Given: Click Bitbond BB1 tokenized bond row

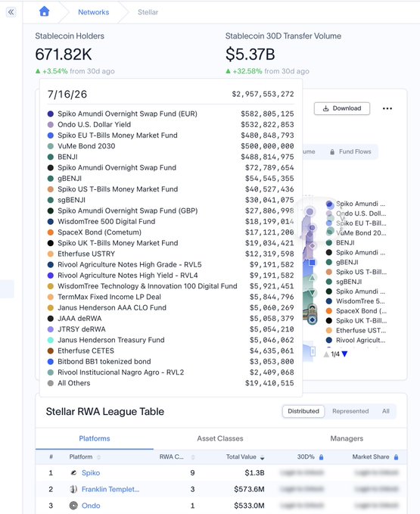Looking at the screenshot, I should click(x=171, y=362).
